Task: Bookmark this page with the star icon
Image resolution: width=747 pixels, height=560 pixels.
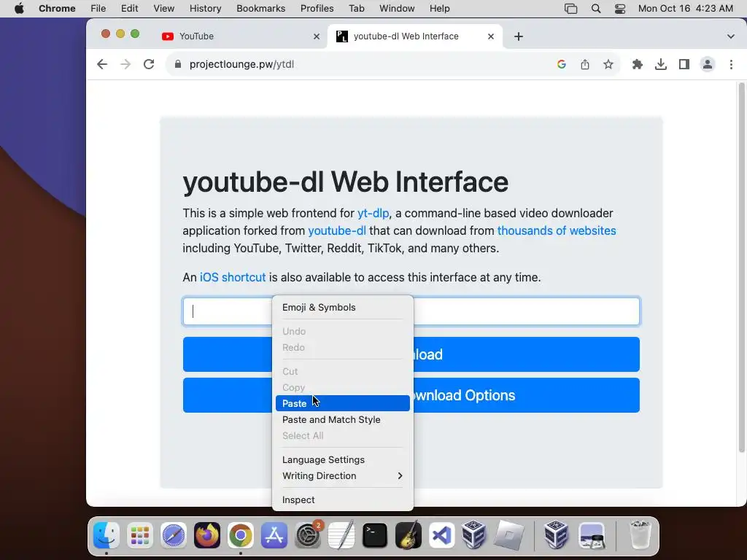Action: (608, 64)
